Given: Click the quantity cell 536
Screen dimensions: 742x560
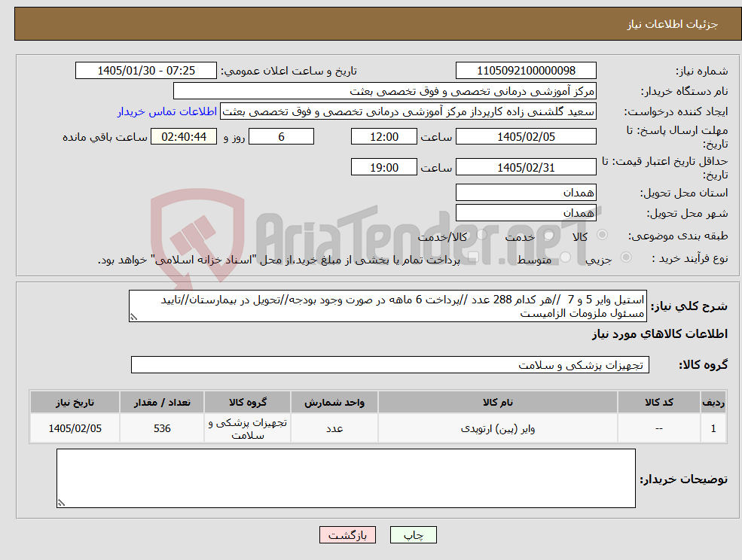Looking at the screenshot, I should pyautogui.click(x=162, y=428).
